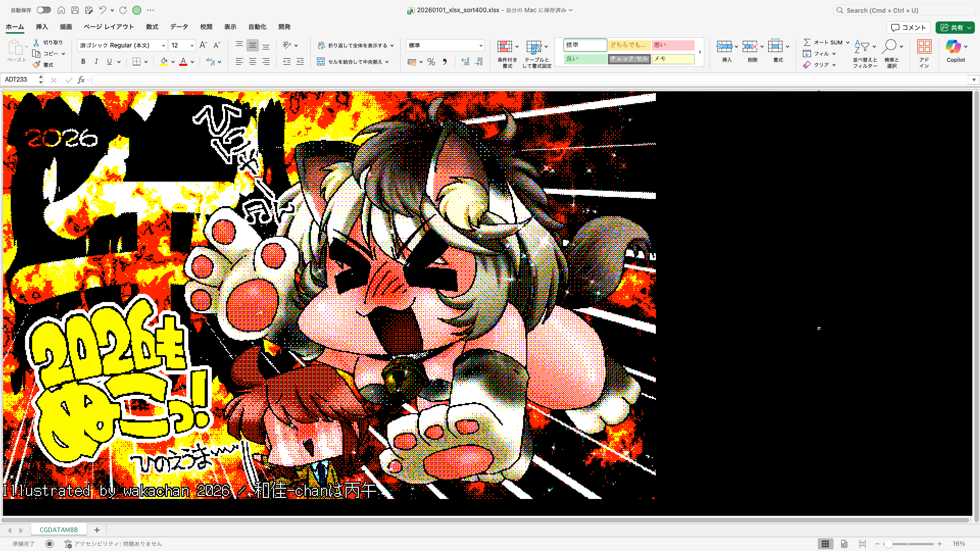Switch to the 挿入 ribbon tab

tap(41, 27)
